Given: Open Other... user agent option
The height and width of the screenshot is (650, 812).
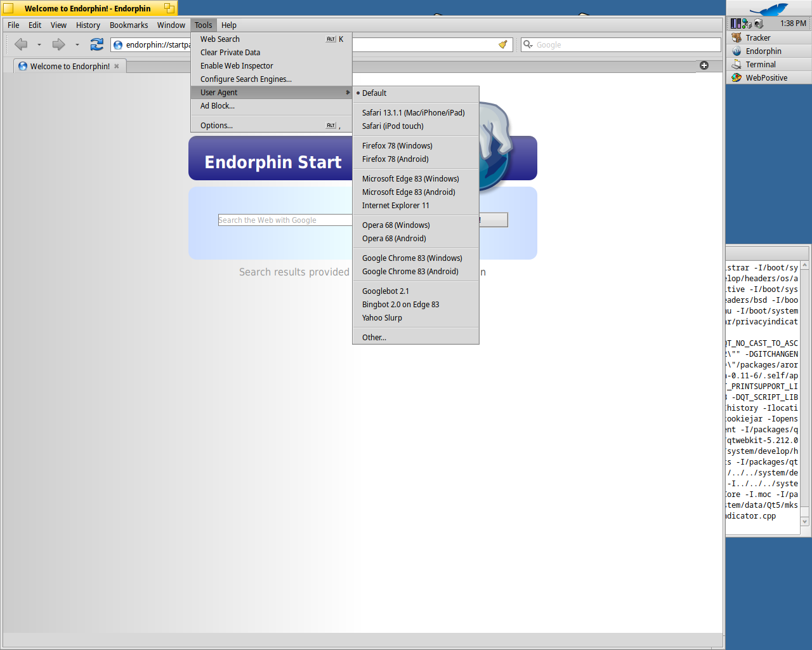Looking at the screenshot, I should click(416, 338).
